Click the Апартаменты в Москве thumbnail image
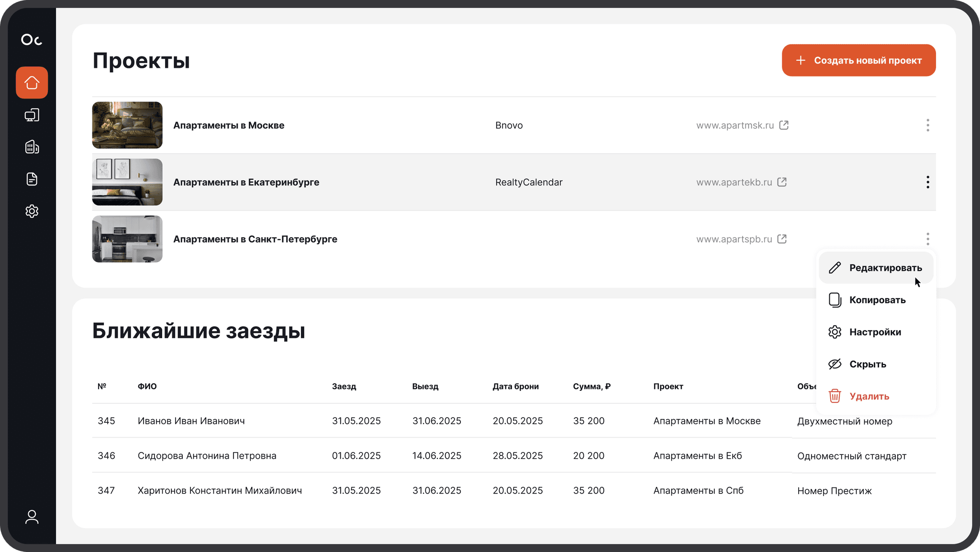The width and height of the screenshot is (980, 552). [127, 125]
